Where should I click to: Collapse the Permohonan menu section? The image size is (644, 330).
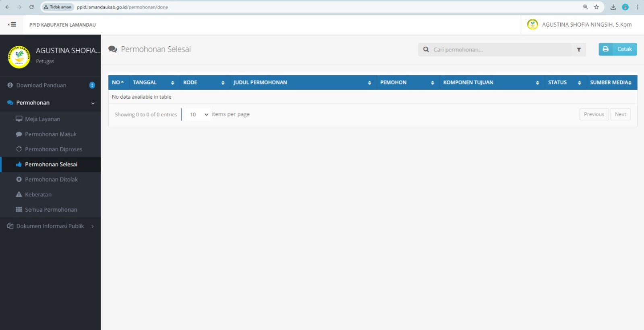(50, 103)
